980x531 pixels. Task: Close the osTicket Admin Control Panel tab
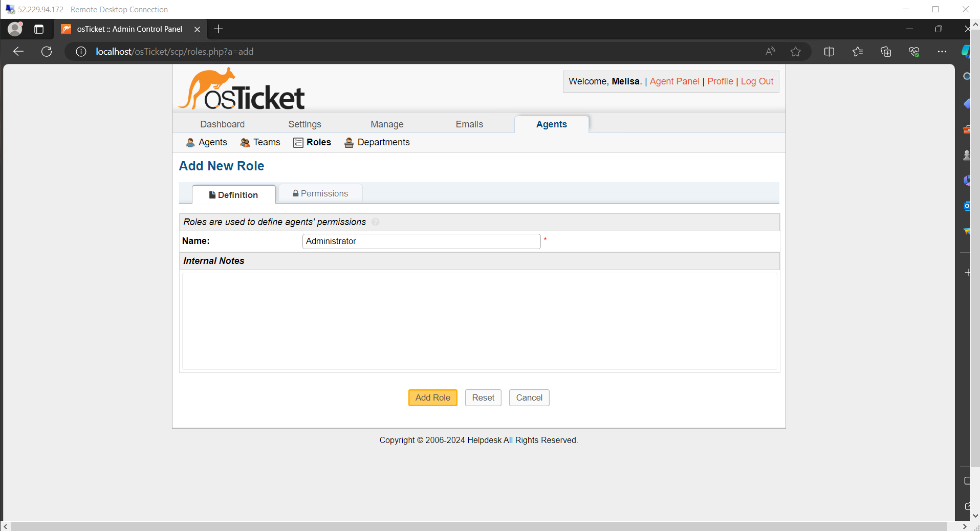[197, 29]
